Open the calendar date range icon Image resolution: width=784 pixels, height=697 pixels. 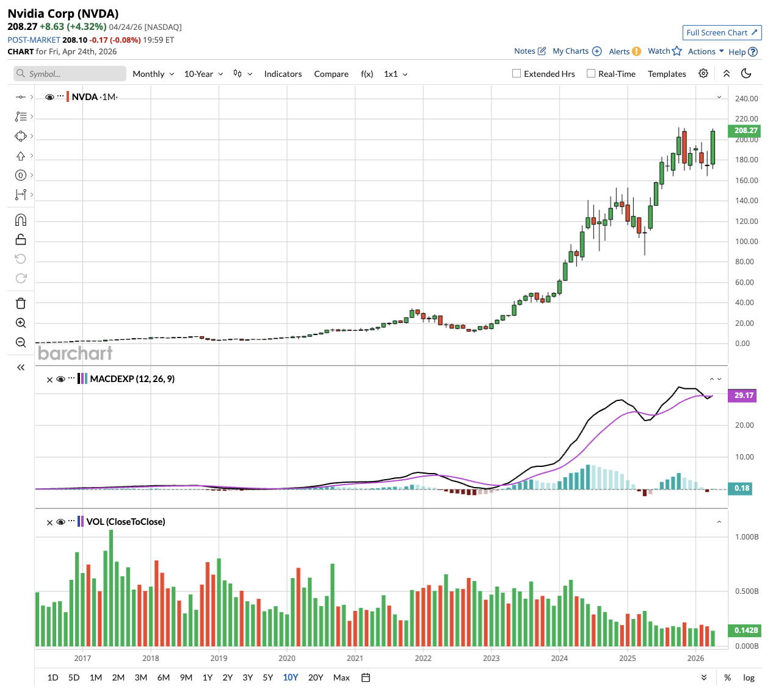tap(366, 677)
